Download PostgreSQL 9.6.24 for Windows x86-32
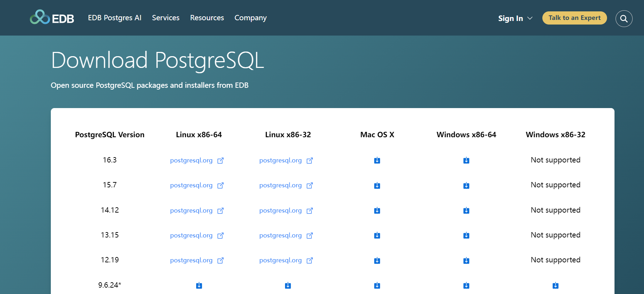This screenshot has height=294, width=644. coord(556,285)
